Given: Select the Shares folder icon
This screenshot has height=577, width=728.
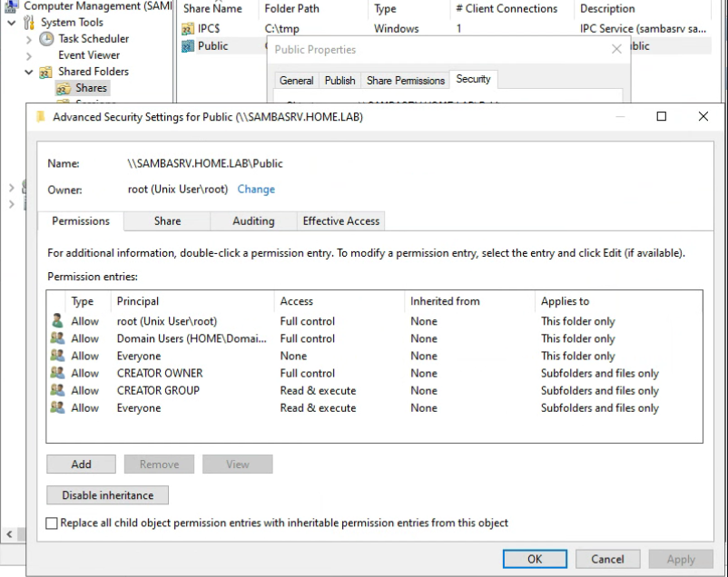Looking at the screenshot, I should click(64, 88).
